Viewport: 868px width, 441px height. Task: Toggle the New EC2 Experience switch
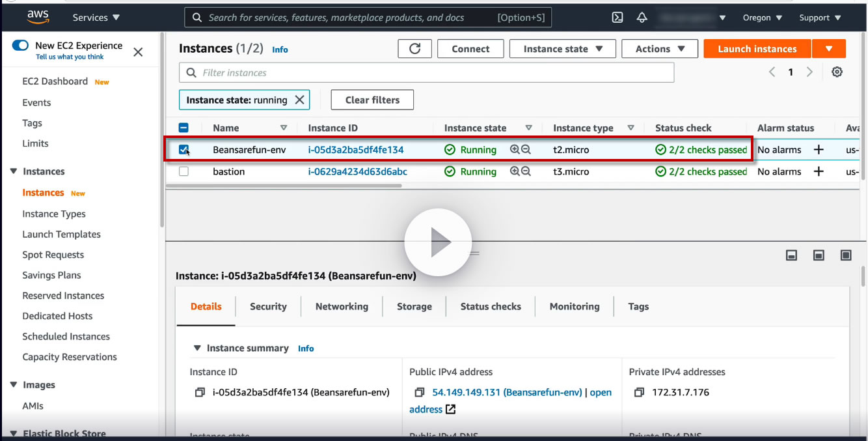click(x=20, y=46)
